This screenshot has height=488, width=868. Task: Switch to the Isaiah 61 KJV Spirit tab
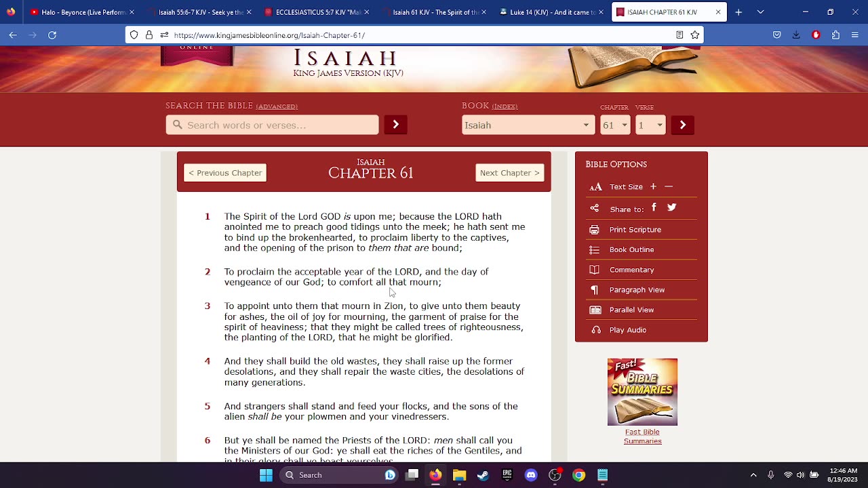(x=435, y=12)
